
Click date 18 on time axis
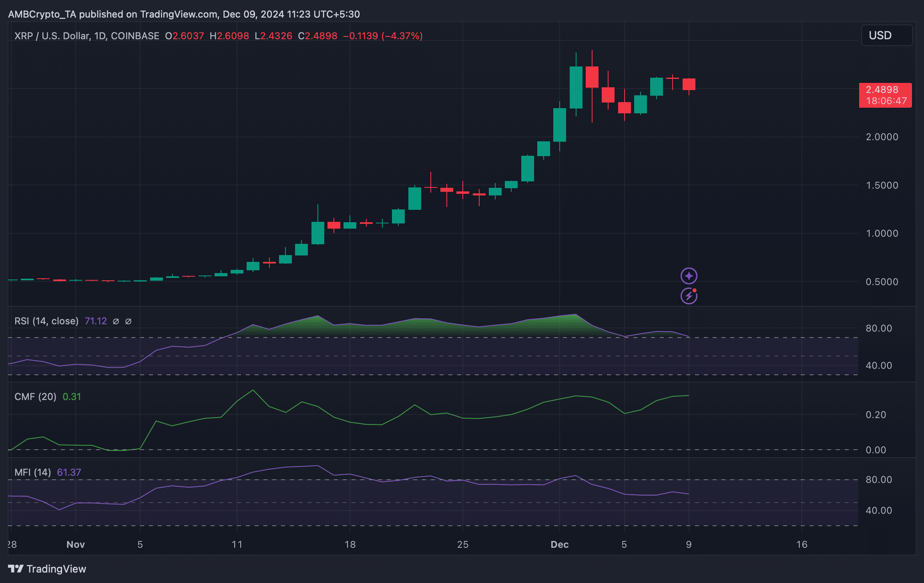click(350, 545)
